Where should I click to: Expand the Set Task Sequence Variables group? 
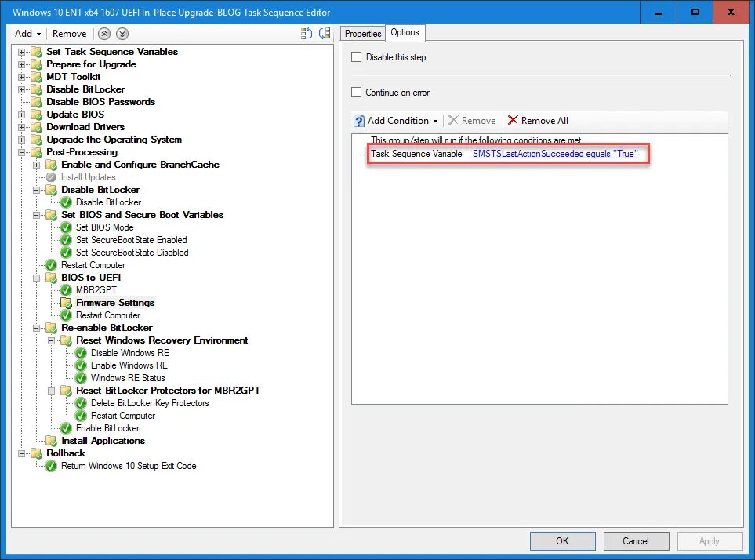tap(21, 52)
